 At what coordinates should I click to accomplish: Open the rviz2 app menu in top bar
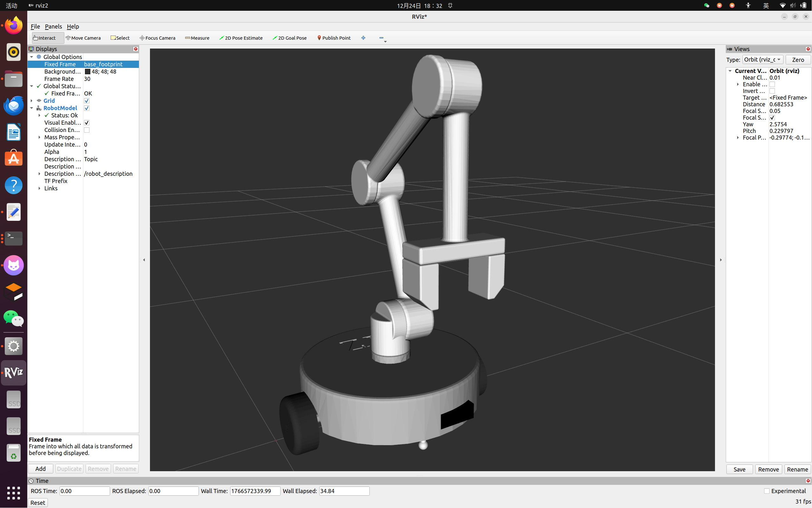(x=38, y=6)
